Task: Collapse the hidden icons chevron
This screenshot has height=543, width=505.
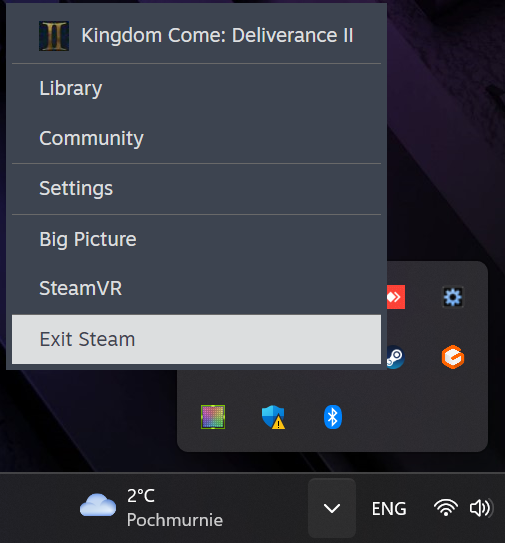Action: [x=332, y=508]
